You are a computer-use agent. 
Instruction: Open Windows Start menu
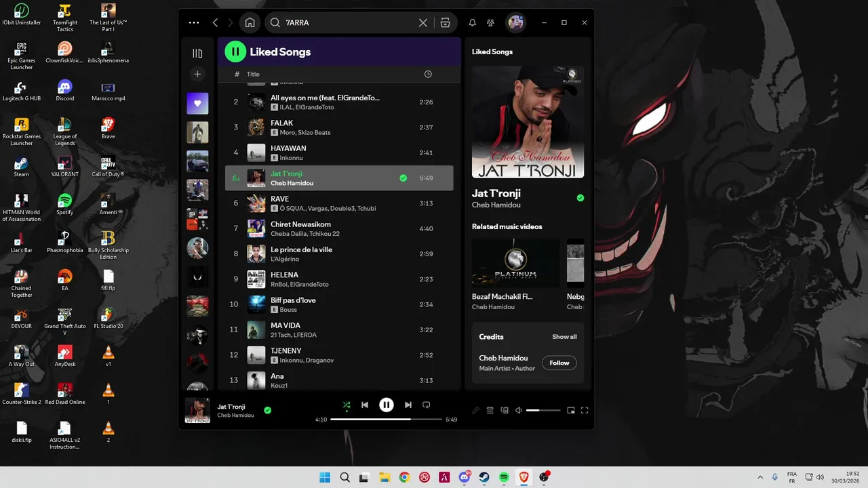325,477
